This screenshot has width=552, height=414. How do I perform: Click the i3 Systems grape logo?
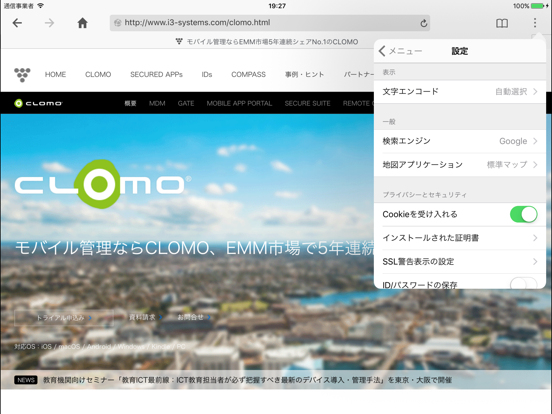(22, 75)
